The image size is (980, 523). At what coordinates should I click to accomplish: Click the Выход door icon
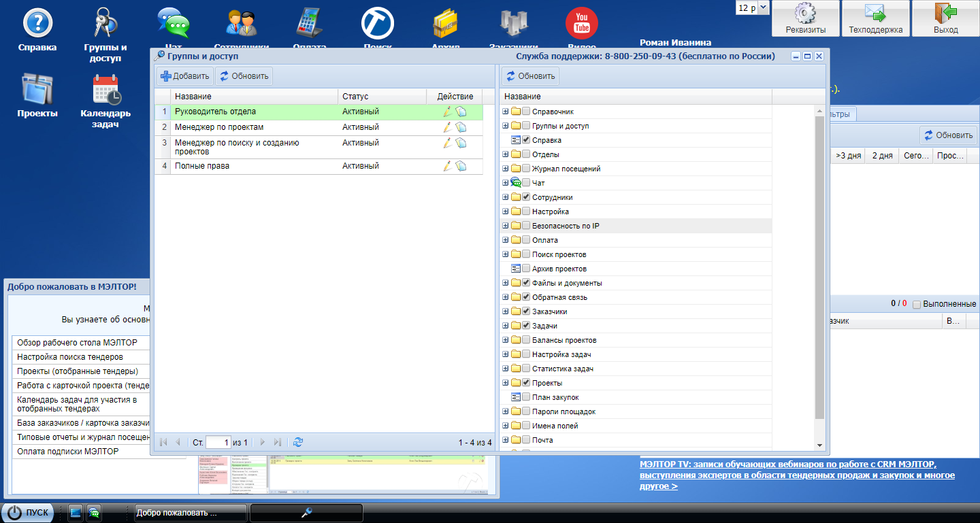tap(945, 14)
